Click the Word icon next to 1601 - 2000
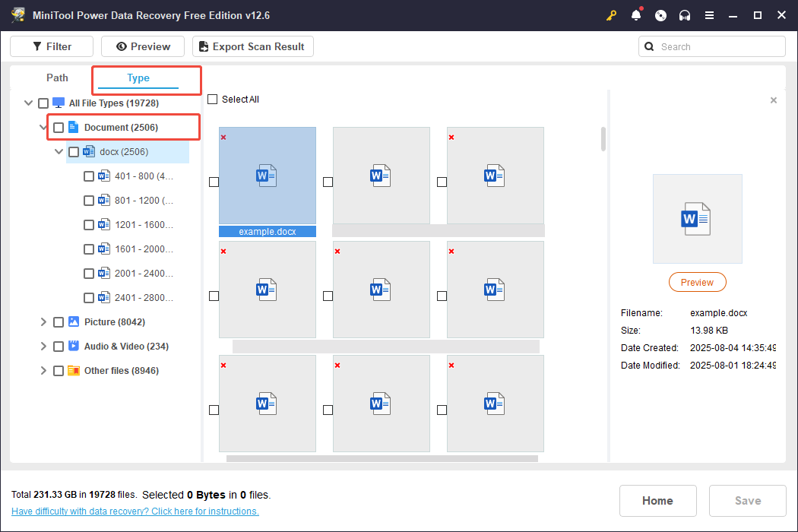 [104, 249]
